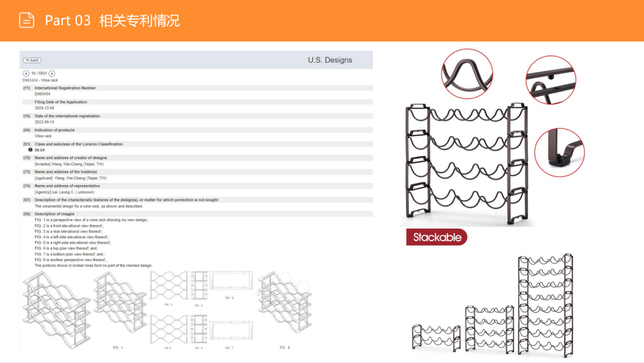Click Name and address of representative label
This screenshot has height=363, width=644.
click(67, 186)
